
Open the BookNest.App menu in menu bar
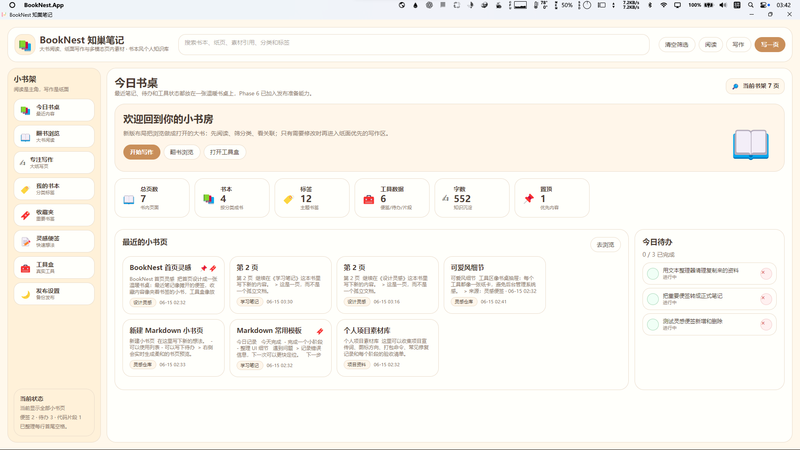[44, 5]
